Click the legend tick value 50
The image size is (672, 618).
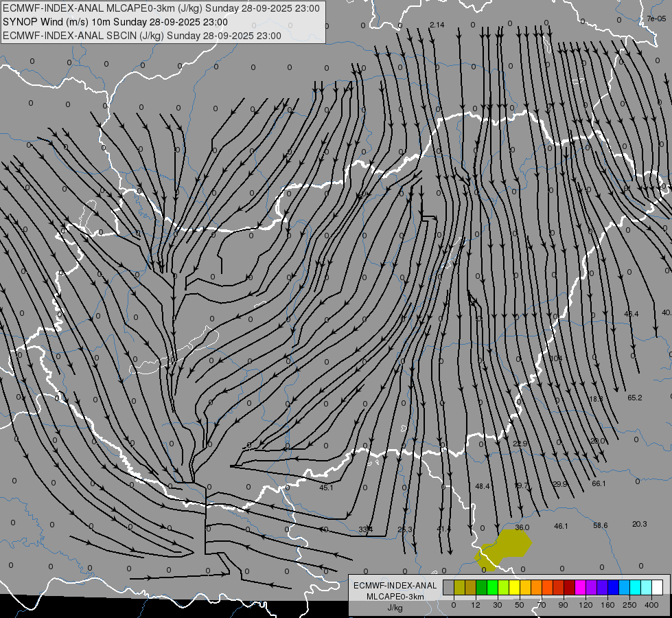point(520,605)
